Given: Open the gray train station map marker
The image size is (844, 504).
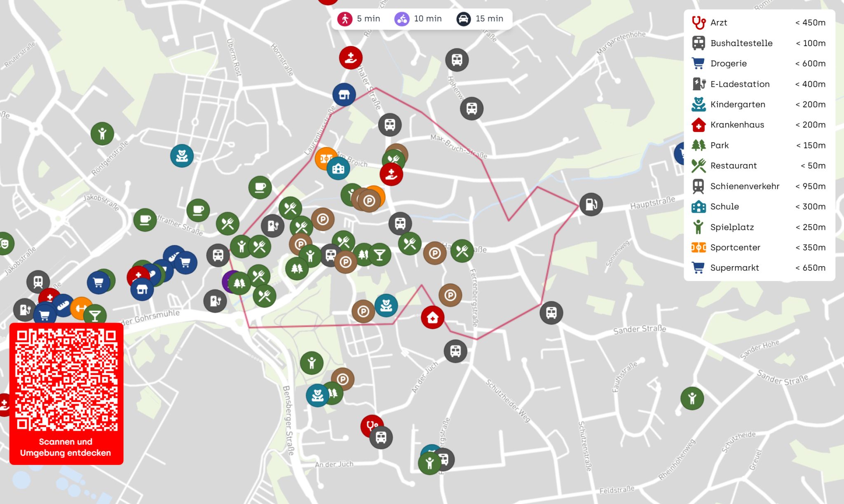Looking at the screenshot, I should click(x=38, y=282).
